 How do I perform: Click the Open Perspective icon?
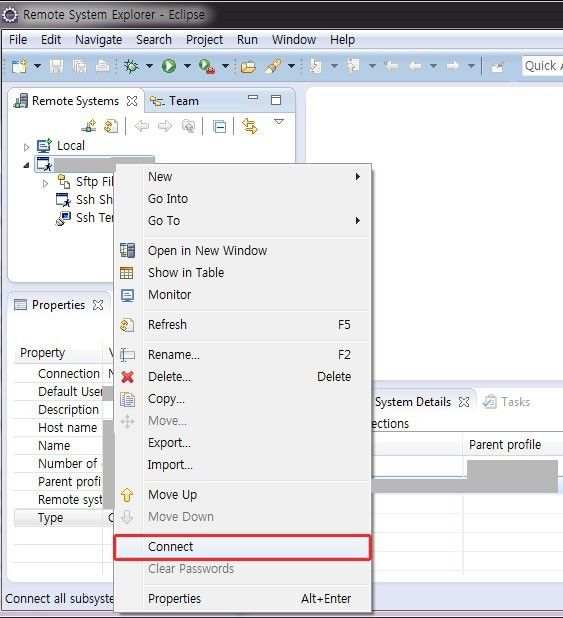click(x=498, y=67)
